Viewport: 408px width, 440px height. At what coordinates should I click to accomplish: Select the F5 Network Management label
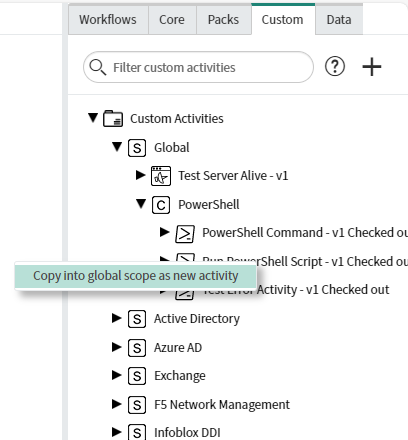click(x=222, y=405)
